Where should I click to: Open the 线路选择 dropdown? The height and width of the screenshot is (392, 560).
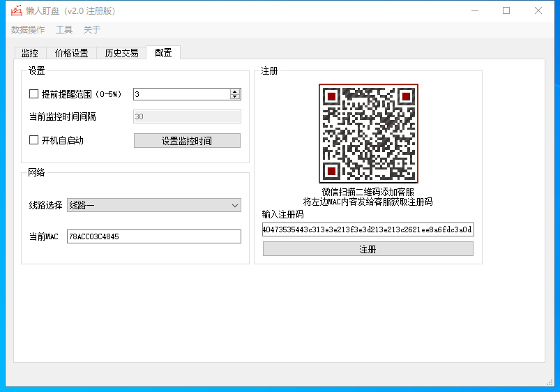(154, 205)
